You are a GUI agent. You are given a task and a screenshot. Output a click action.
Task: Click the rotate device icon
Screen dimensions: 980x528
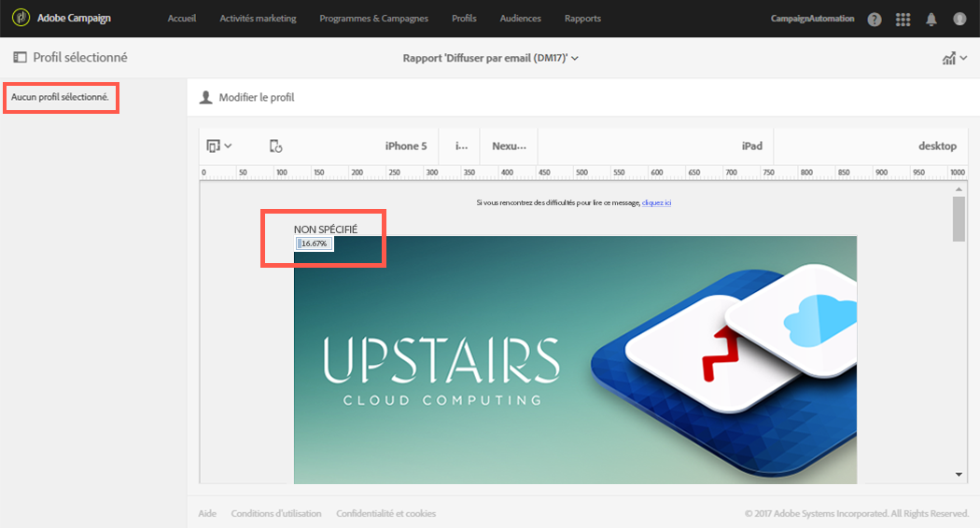pyautogui.click(x=275, y=146)
